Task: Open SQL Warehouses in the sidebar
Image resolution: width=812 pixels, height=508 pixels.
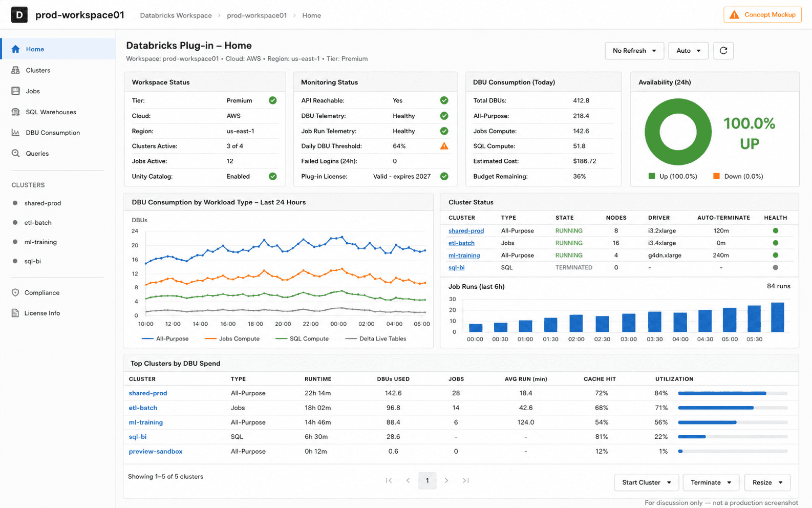Action: point(58,112)
